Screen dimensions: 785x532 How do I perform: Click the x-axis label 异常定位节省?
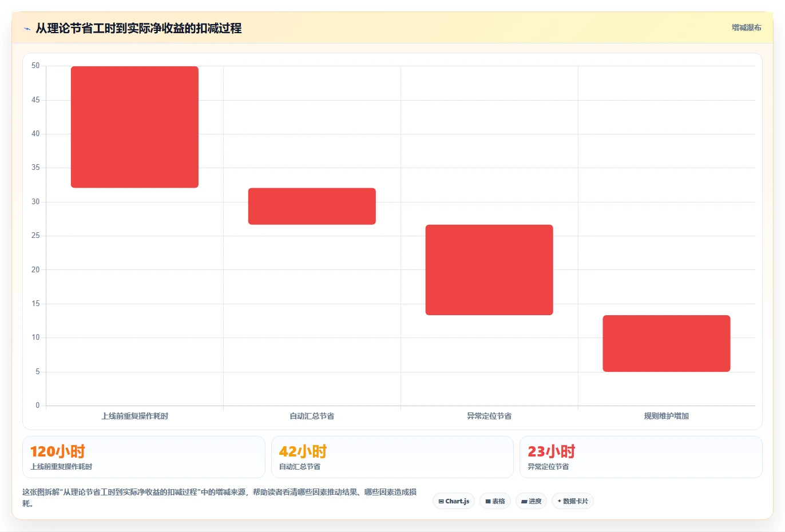click(x=489, y=416)
